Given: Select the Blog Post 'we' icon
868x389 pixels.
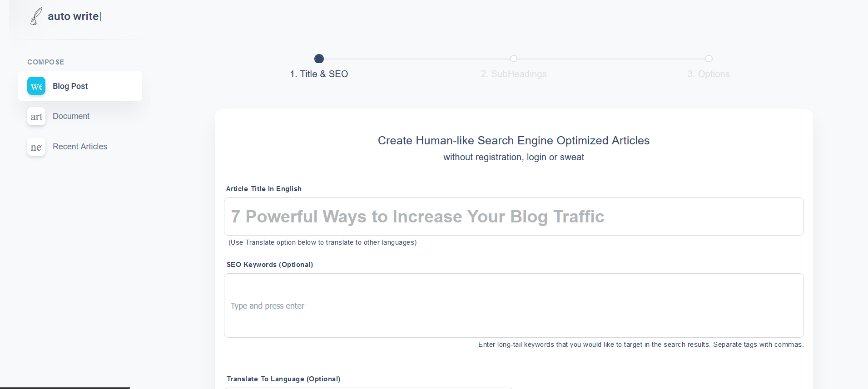Looking at the screenshot, I should (x=36, y=86).
